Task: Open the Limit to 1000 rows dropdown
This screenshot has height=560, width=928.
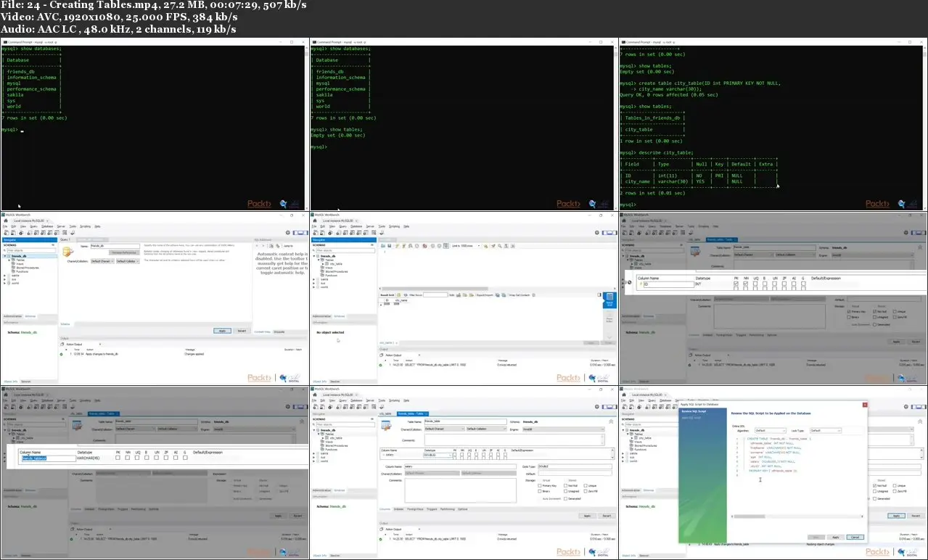Action: (466, 246)
